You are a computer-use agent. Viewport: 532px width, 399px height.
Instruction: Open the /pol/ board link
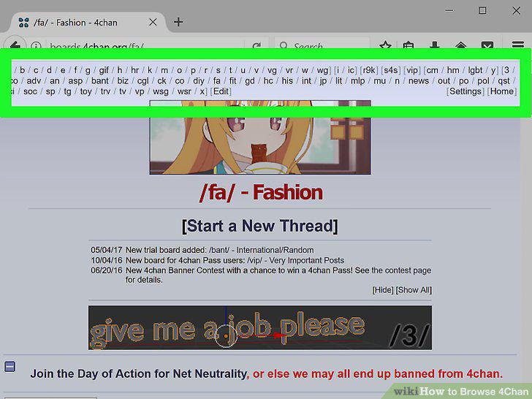point(483,81)
